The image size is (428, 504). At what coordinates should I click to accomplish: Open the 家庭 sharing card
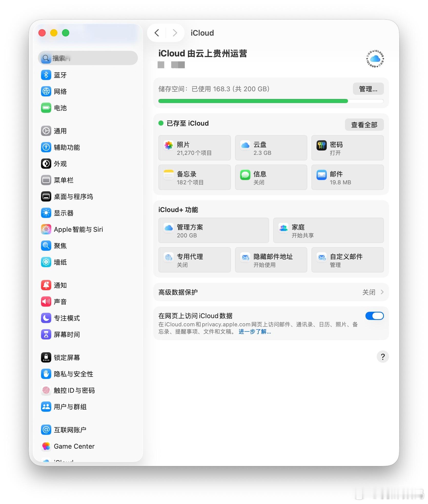[x=329, y=230]
